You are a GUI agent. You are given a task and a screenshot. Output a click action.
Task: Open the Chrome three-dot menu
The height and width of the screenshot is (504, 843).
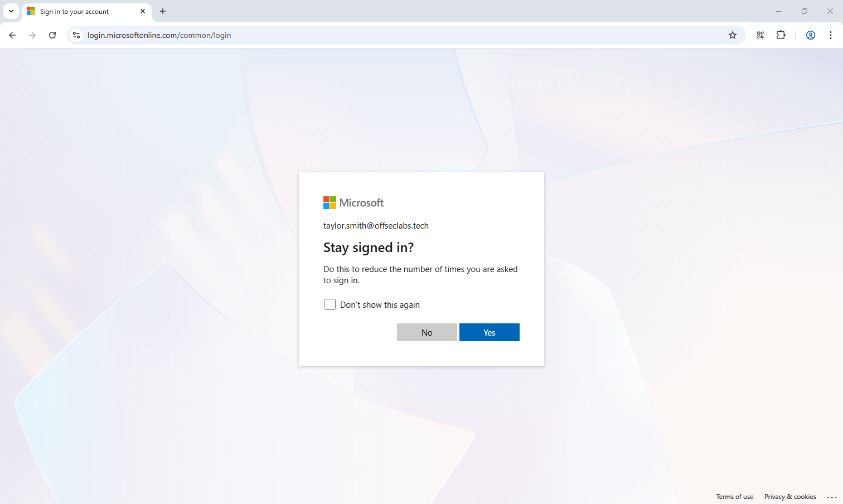click(831, 35)
